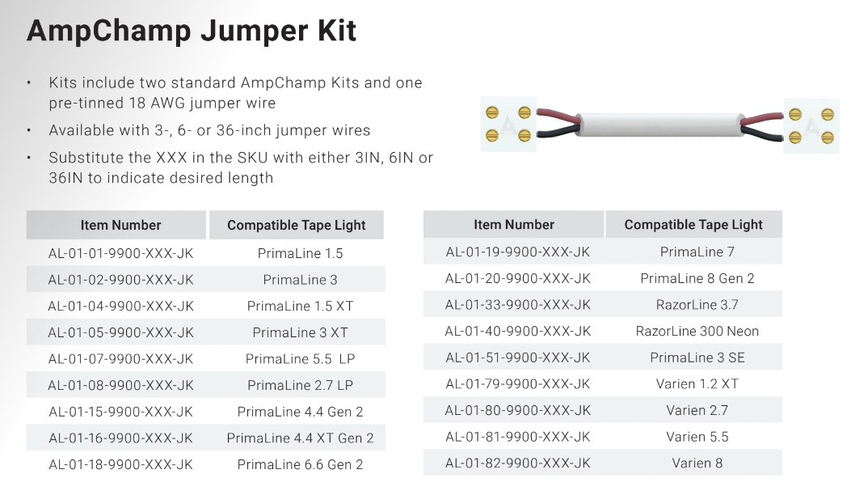Click the PrimaLine 7 tape light cell

click(697, 252)
